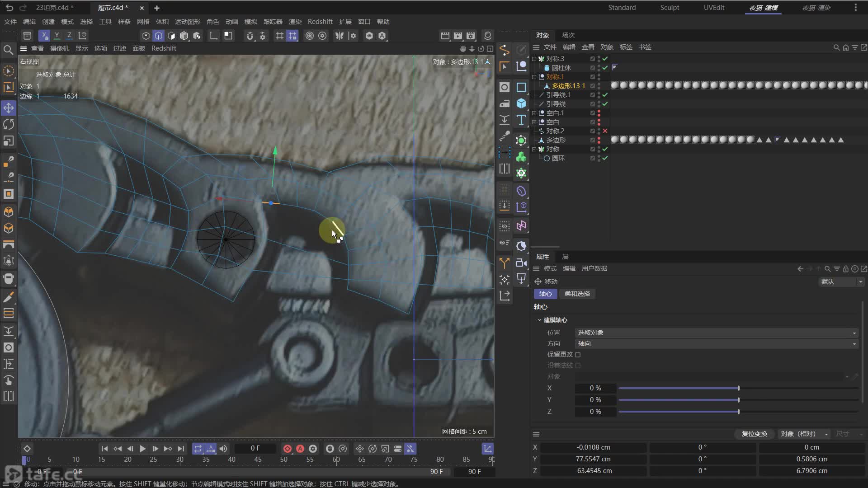Select the 多边形.13 1 object row
The width and height of the screenshot is (868, 488).
tap(568, 86)
